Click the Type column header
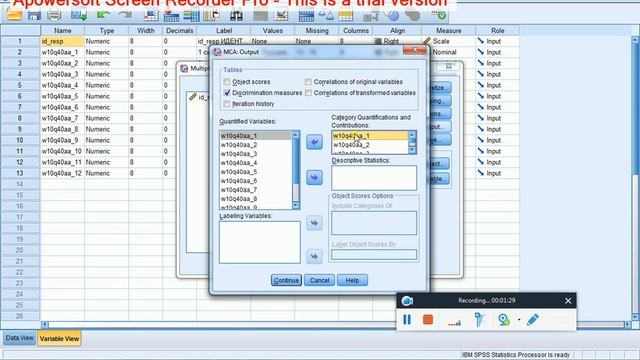Viewport: 640px width, 360px height. (x=107, y=31)
